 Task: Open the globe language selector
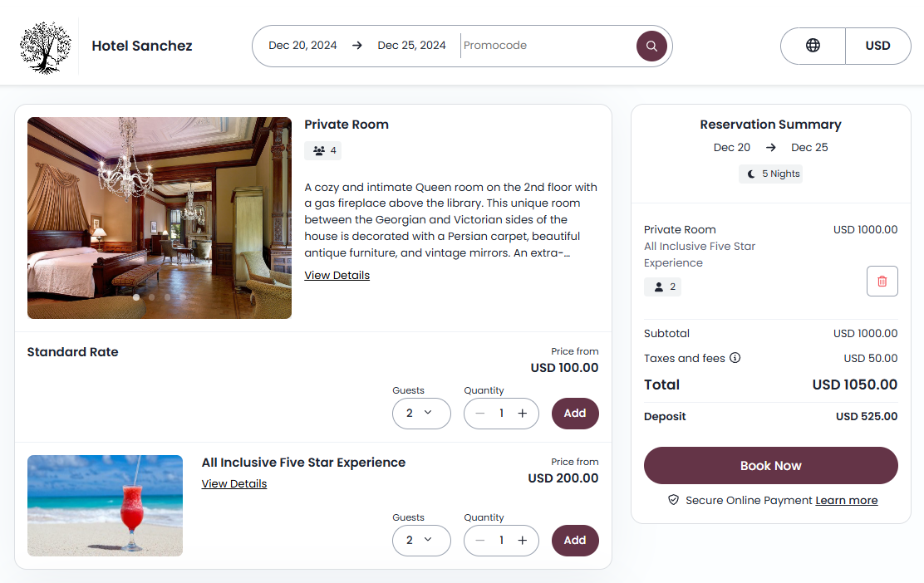[x=813, y=46]
